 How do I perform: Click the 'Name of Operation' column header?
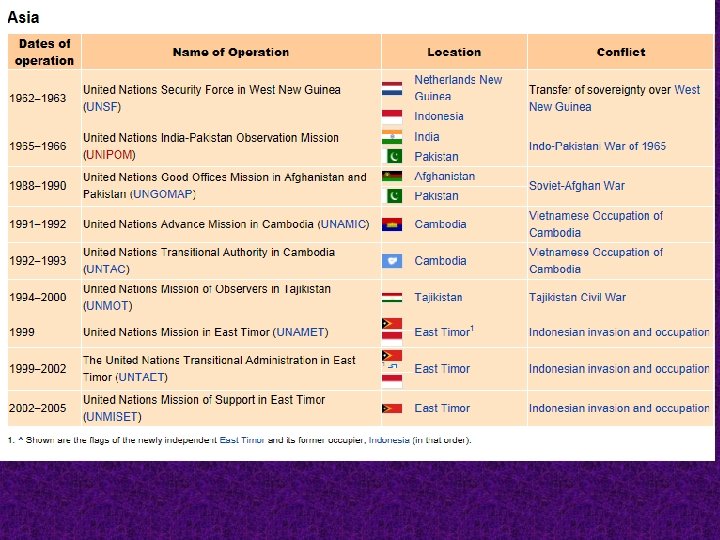click(231, 52)
